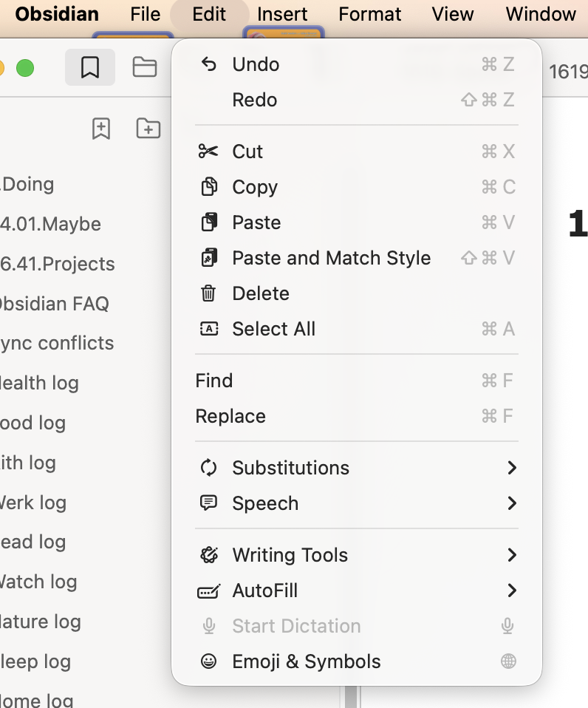Choose Paste and Match Style
This screenshot has width=588, height=708.
(331, 258)
